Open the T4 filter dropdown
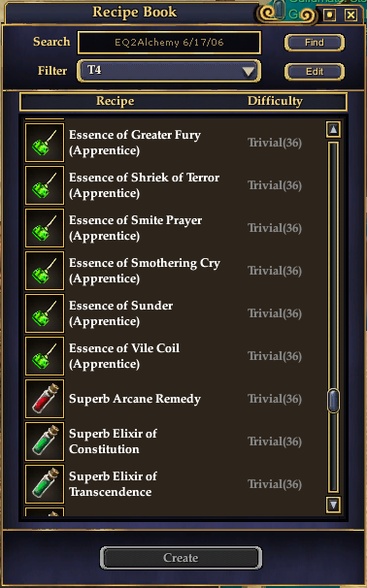This screenshot has height=588, width=367. [x=169, y=71]
